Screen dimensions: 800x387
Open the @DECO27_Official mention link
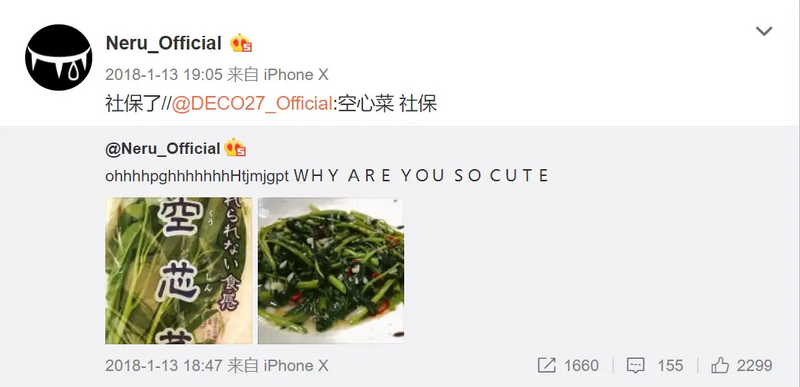(252, 104)
